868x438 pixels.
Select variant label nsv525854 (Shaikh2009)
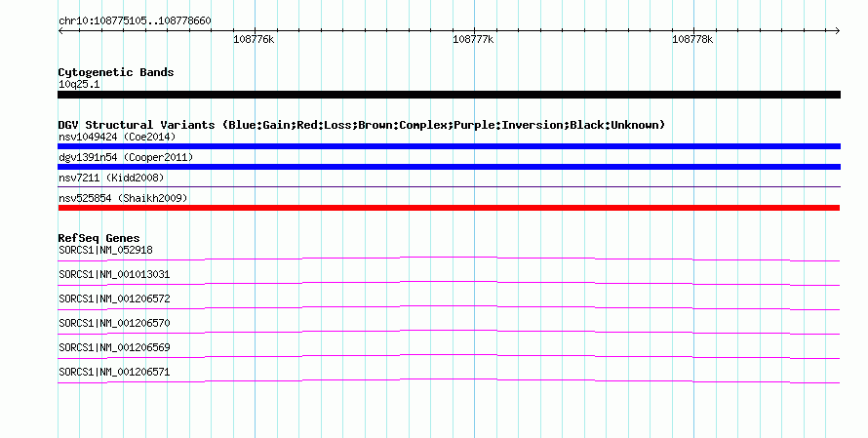click(x=123, y=198)
